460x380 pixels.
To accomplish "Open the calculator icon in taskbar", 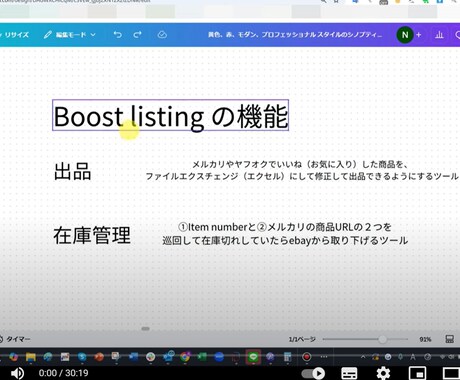I will (x=287, y=357).
